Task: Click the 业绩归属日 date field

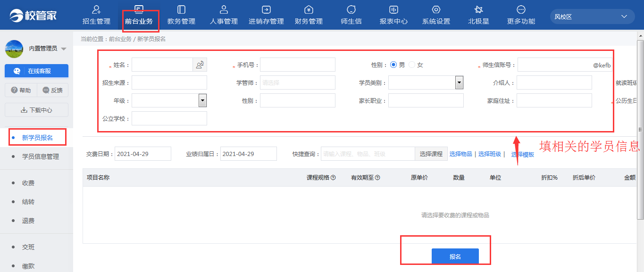Action: tap(249, 154)
